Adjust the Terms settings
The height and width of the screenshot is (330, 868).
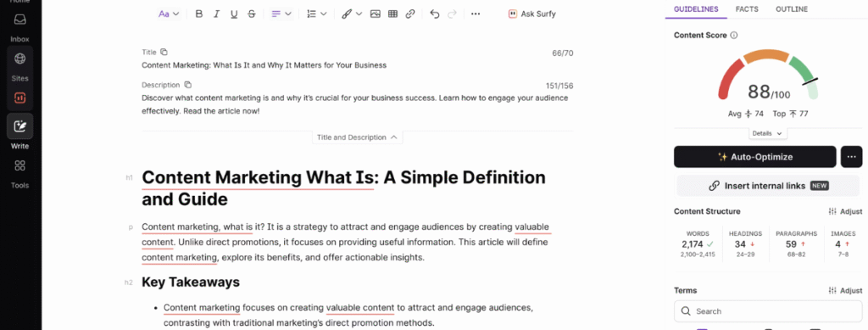(845, 291)
